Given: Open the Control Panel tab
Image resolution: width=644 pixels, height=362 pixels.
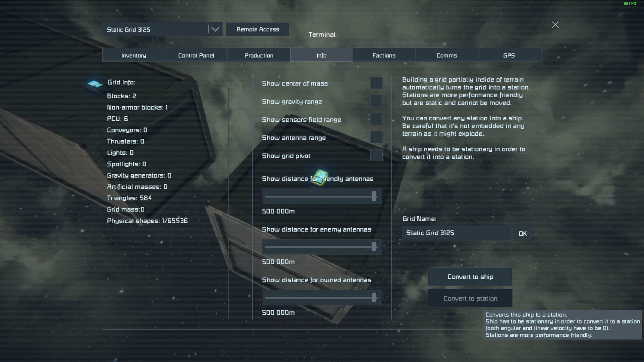Looking at the screenshot, I should point(196,55).
